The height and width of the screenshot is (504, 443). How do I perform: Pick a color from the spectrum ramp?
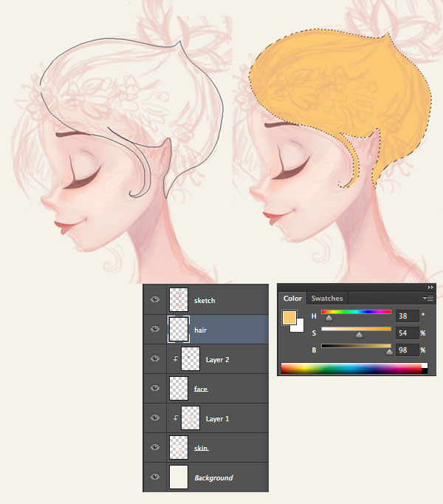[x=351, y=367]
